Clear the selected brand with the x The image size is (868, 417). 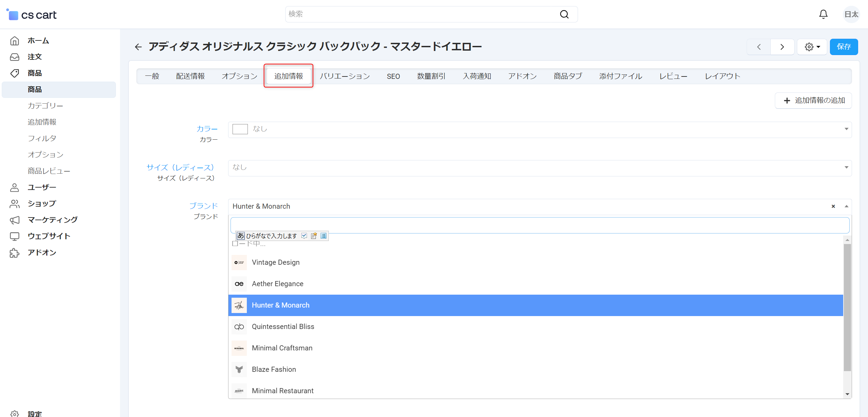coord(833,206)
